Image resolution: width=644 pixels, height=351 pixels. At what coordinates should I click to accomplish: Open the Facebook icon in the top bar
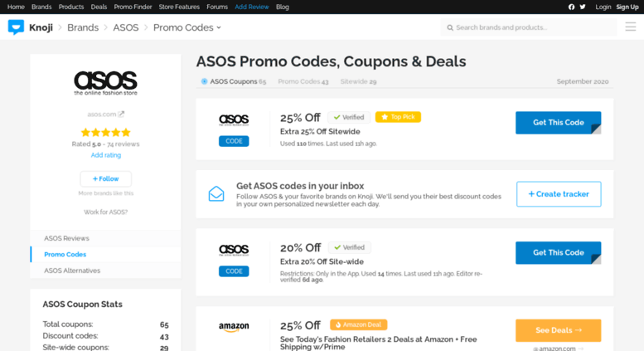click(x=571, y=7)
